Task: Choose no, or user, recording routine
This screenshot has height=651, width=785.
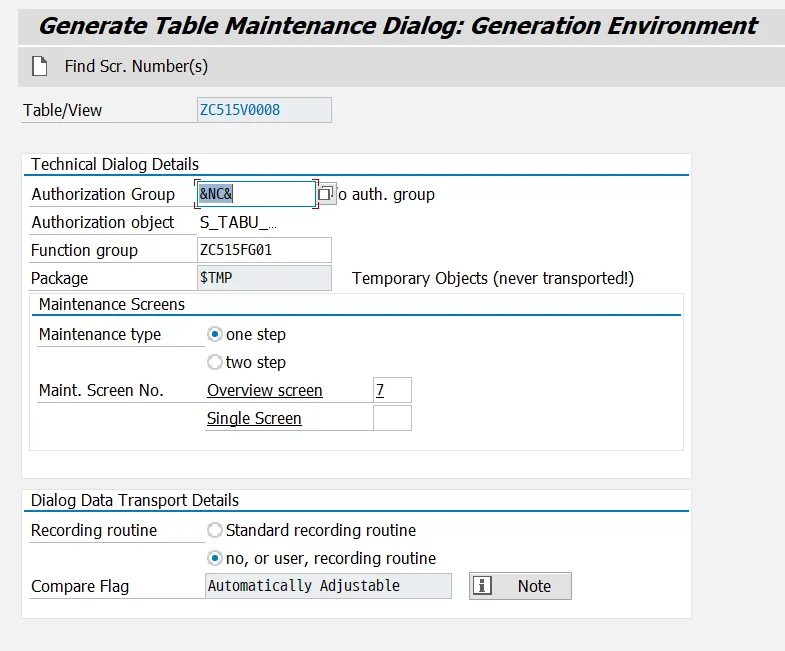Action: tap(215, 558)
